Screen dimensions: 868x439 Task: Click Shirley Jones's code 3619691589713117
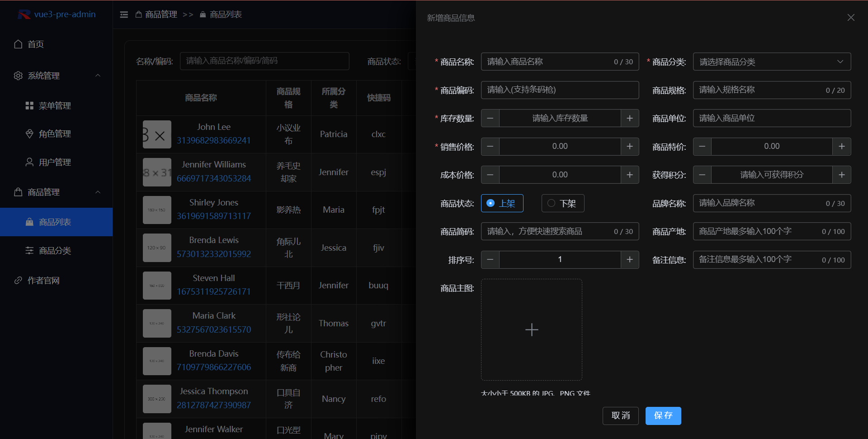coord(213,216)
